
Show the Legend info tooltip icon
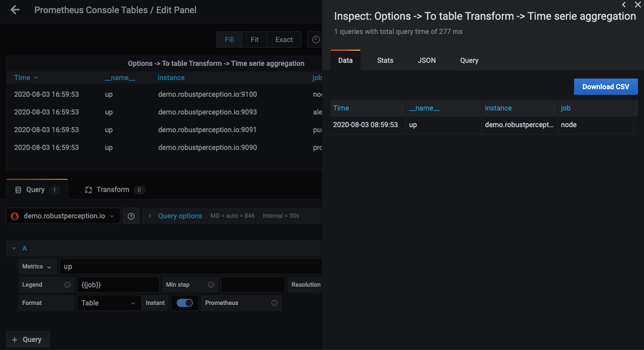click(x=67, y=285)
